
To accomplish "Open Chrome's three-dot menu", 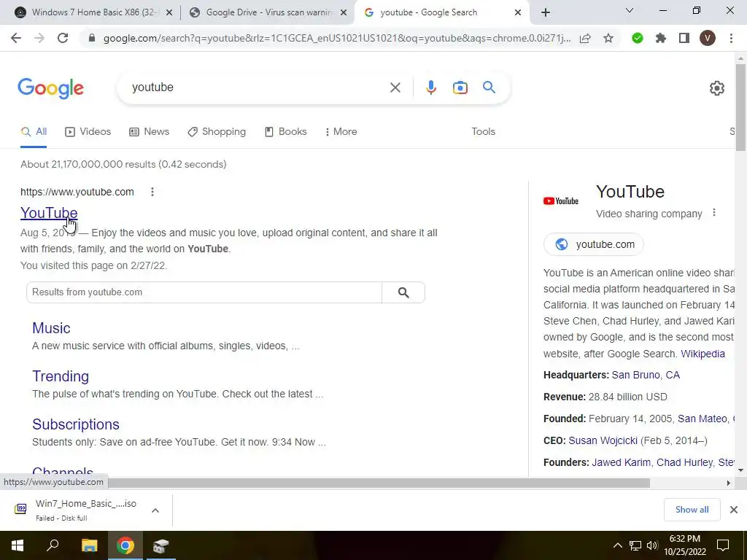I will (731, 38).
